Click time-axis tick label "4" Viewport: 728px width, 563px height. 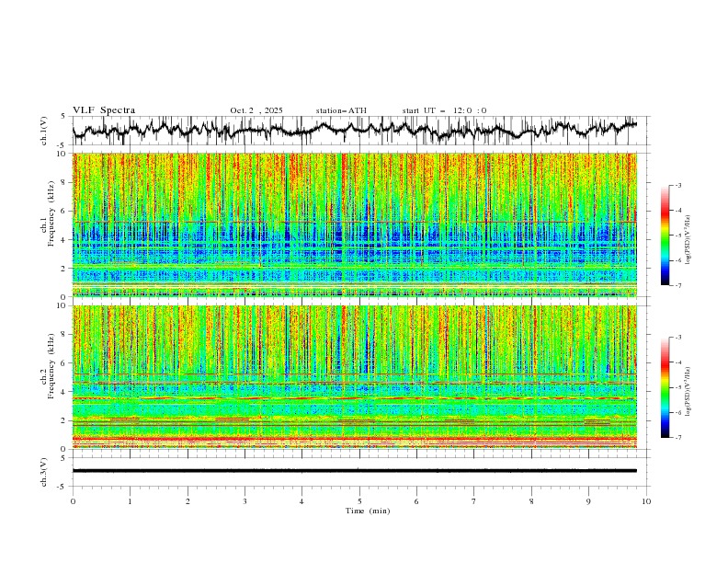[302, 501]
